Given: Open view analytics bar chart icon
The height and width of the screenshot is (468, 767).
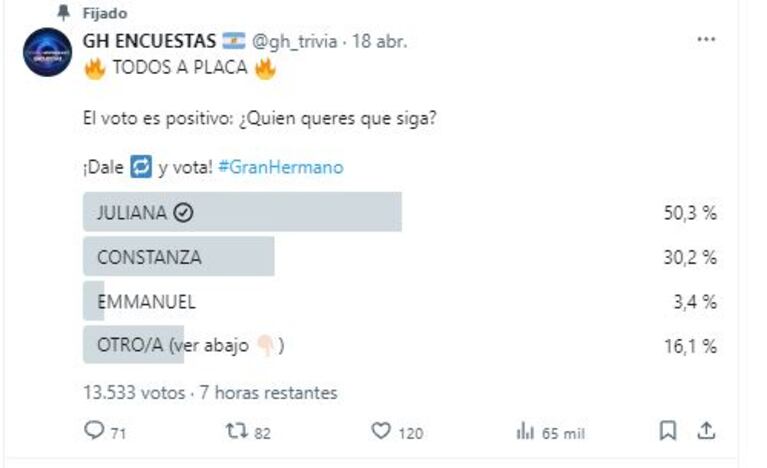Looking at the screenshot, I should [x=525, y=431].
